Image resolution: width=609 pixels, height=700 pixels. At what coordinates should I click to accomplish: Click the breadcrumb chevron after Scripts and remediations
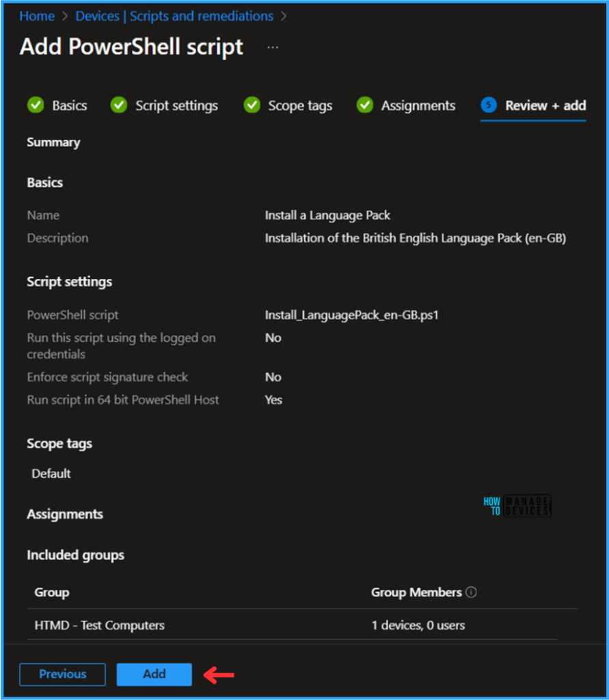tap(284, 16)
